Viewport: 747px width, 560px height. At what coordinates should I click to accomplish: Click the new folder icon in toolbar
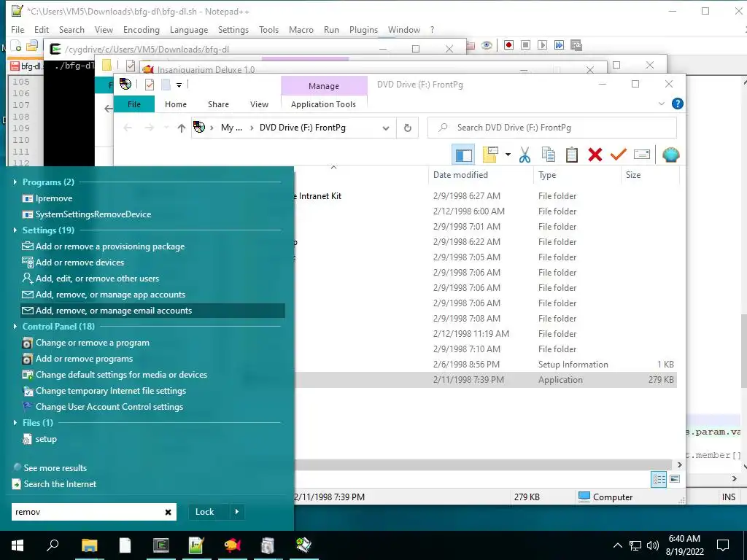pos(490,155)
